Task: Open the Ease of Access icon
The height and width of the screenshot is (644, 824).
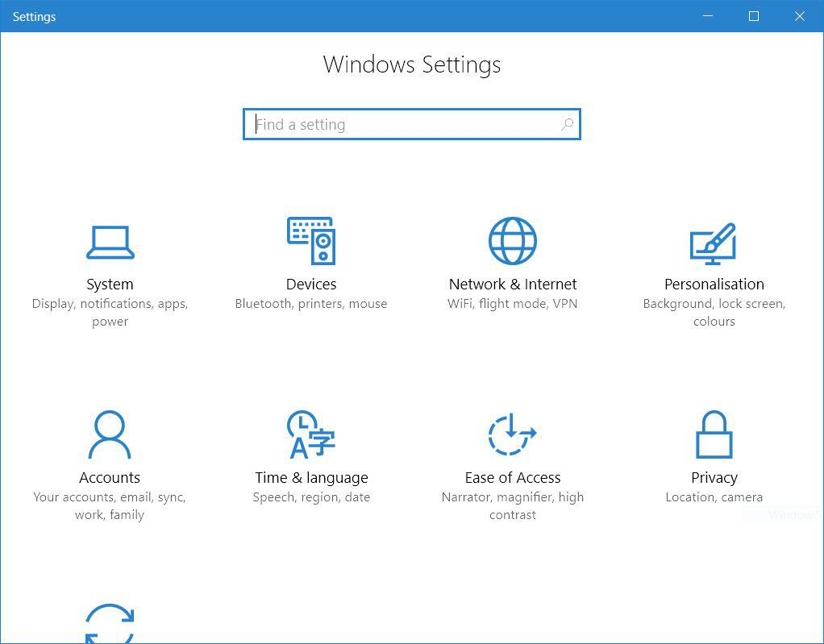Action: coord(512,434)
